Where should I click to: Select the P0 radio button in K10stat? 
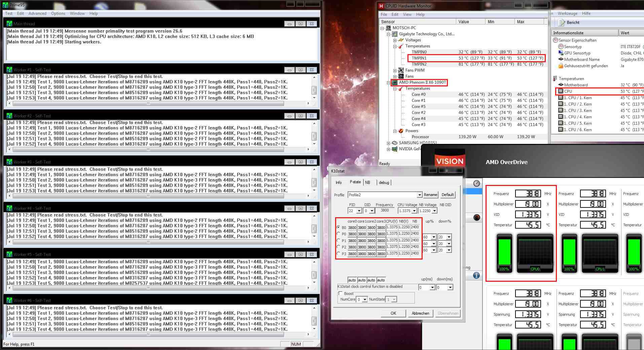[x=338, y=234]
